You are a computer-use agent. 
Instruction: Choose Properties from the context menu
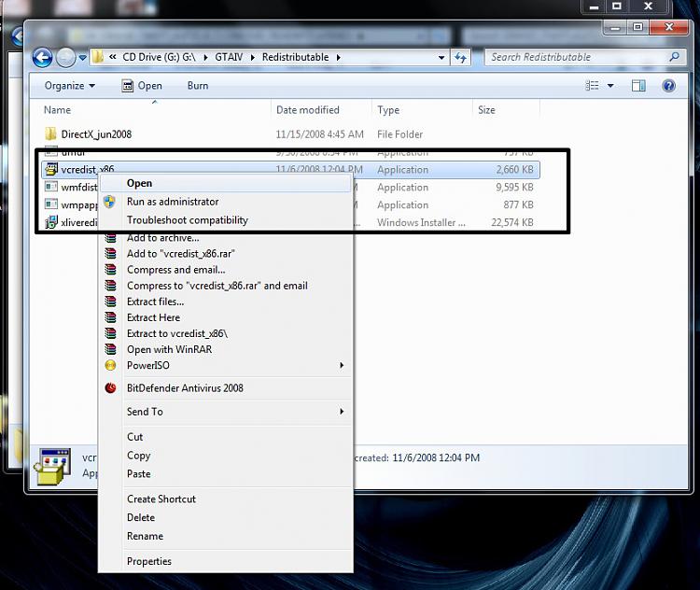(226, 561)
